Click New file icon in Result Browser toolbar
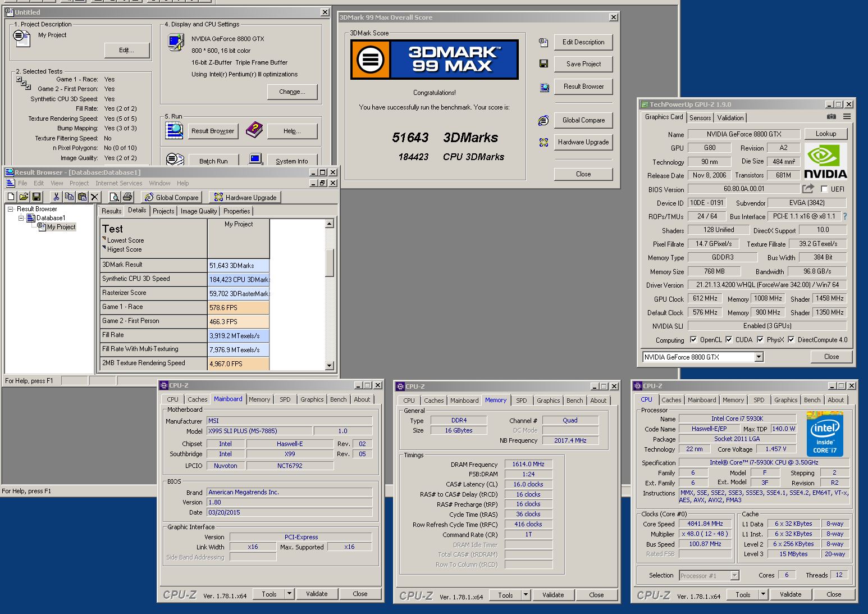Image resolution: width=868 pixels, height=614 pixels. point(11,197)
